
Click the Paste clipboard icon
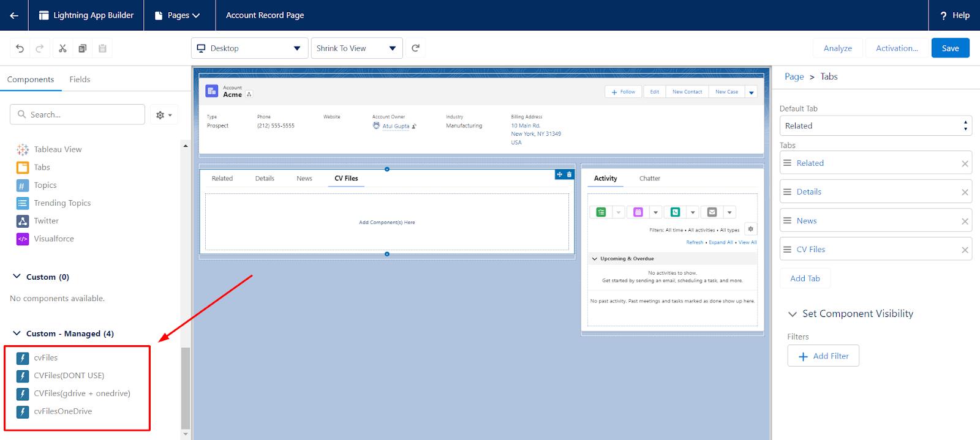coord(102,48)
